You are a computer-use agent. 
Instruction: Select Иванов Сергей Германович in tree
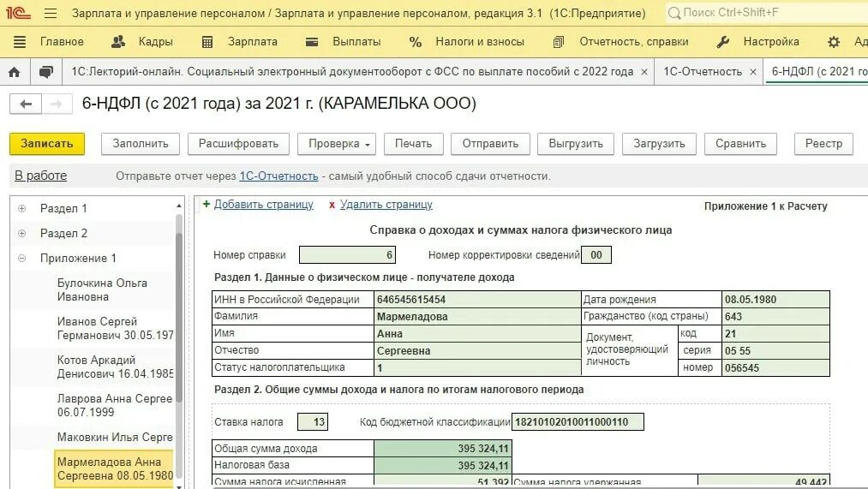click(115, 329)
